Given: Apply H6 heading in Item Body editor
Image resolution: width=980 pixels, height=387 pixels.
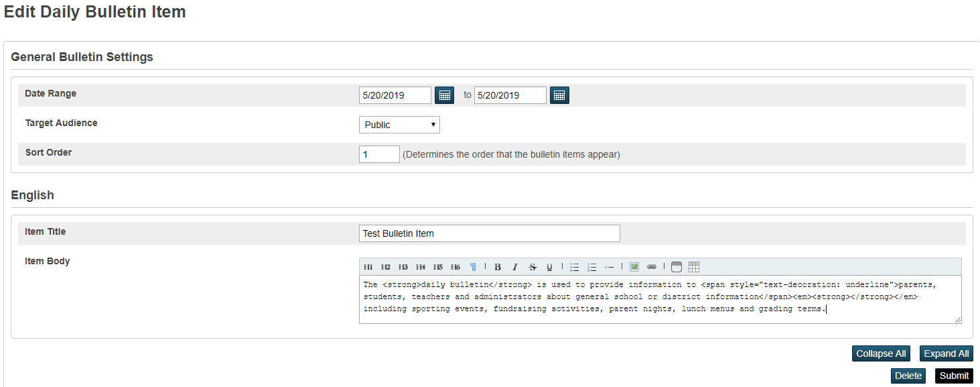Looking at the screenshot, I should [456, 267].
